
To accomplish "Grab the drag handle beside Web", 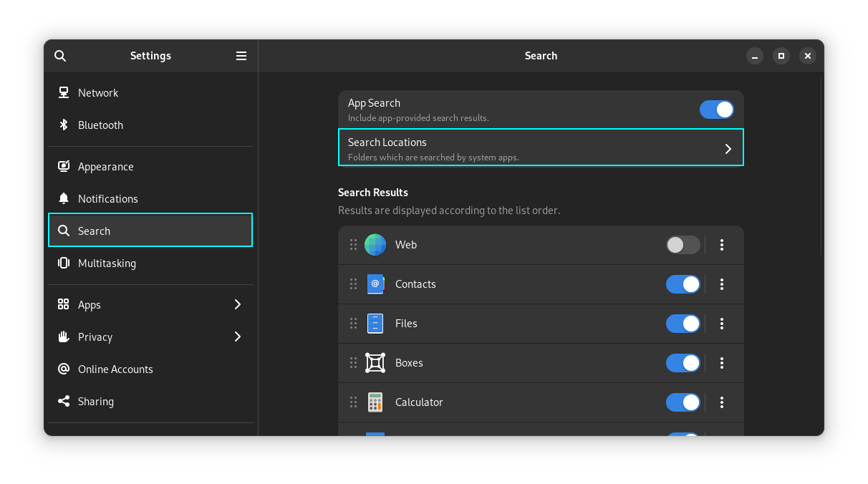I will (353, 245).
